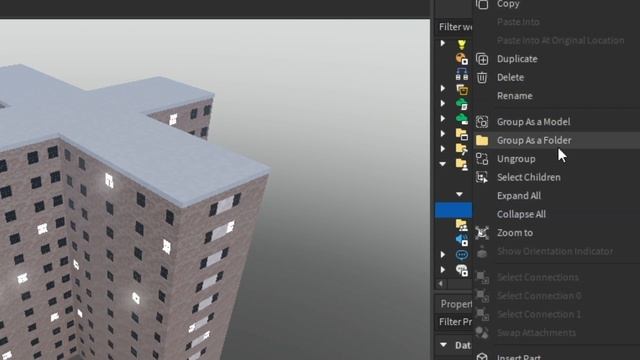This screenshot has height=360, width=640.
Task: Click the greyed Swap Attachments icon
Action: click(482, 333)
